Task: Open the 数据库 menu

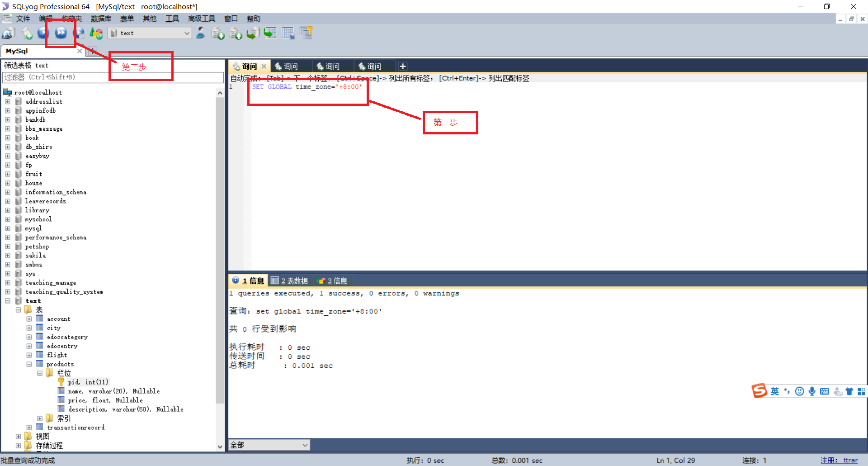Action: point(101,19)
